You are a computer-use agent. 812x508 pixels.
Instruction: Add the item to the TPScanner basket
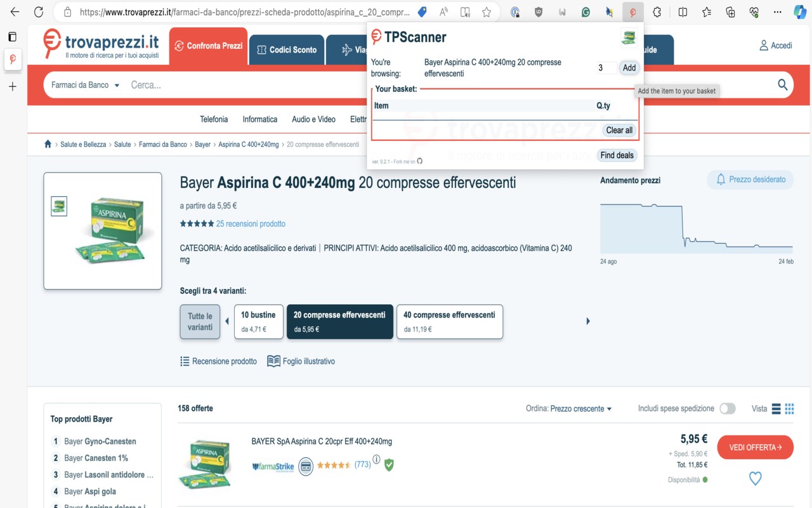[629, 68]
